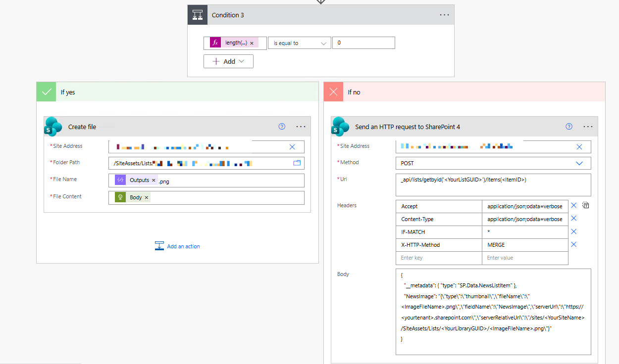Click Add in Condition 3
This screenshot has height=364, width=619.
click(x=228, y=61)
